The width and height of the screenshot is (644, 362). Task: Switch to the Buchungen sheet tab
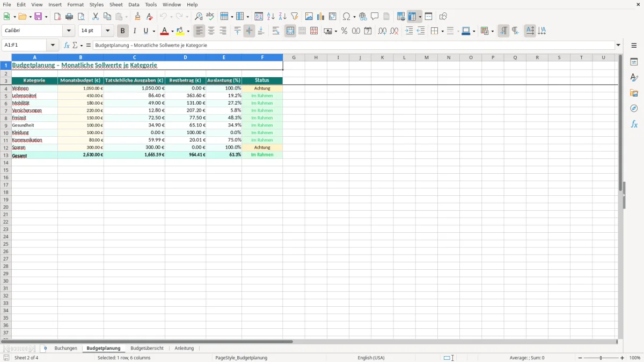coord(65,348)
